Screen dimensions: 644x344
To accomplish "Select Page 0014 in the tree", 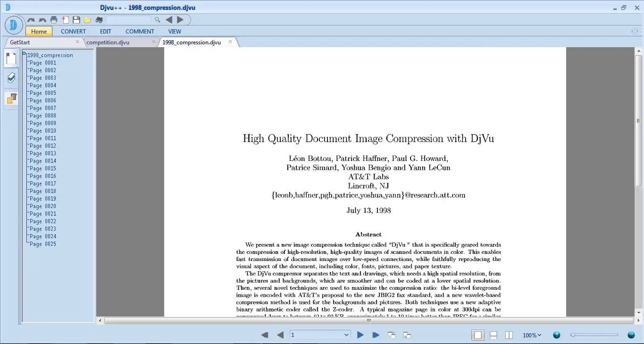I will [x=43, y=161].
